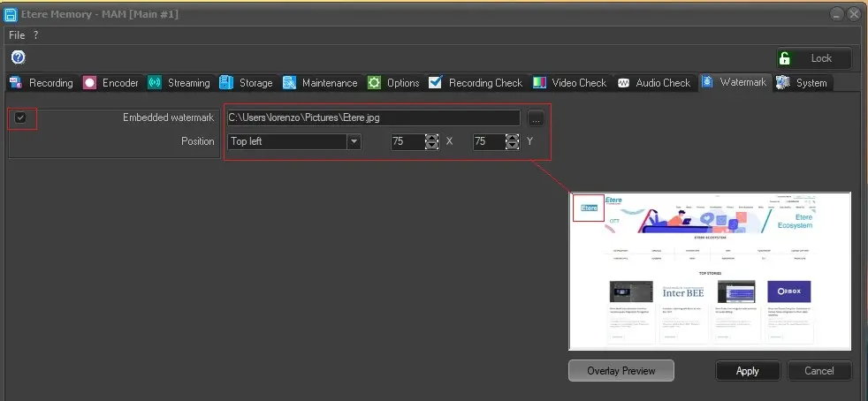Adjust the X offset spinner arrows
The image size is (868, 401).
pos(431,141)
